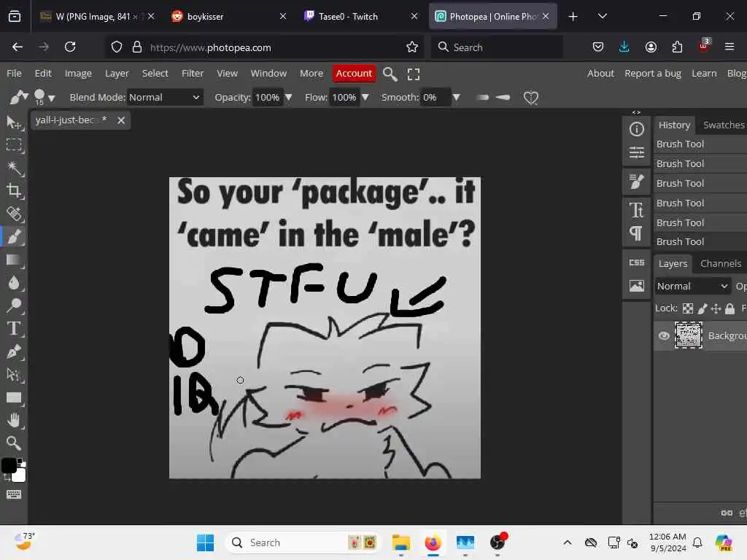Select the Hand tool
The height and width of the screenshot is (560, 747).
coord(14,420)
